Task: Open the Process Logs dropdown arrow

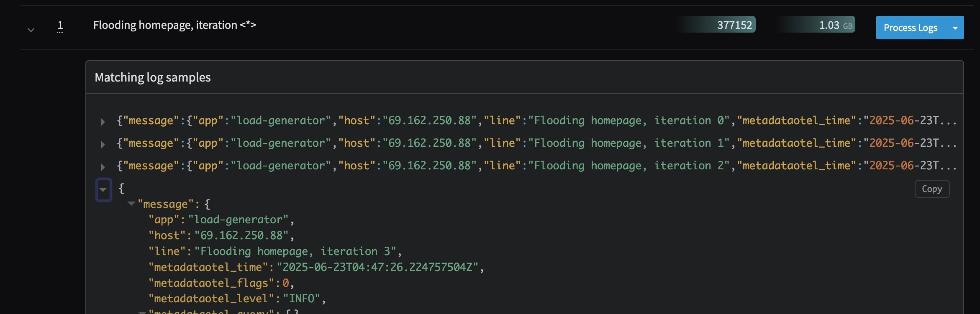Action: [x=955, y=28]
